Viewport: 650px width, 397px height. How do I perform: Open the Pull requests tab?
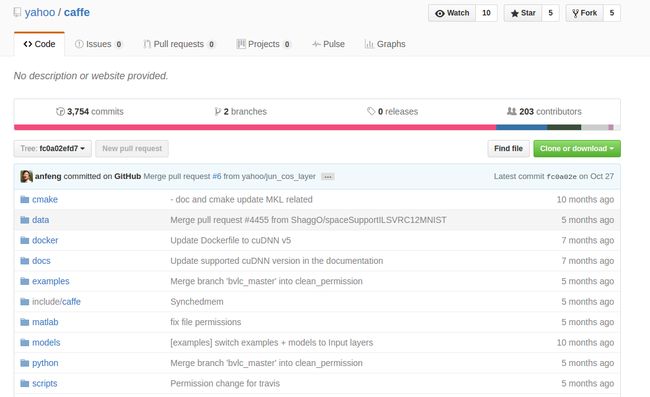179,44
